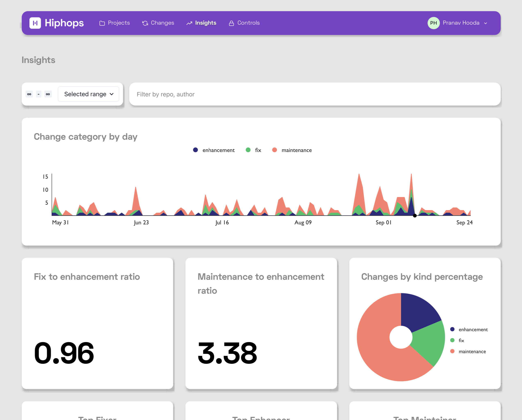
Task: Toggle enhancement series in day chart legend
Action: pyautogui.click(x=214, y=150)
